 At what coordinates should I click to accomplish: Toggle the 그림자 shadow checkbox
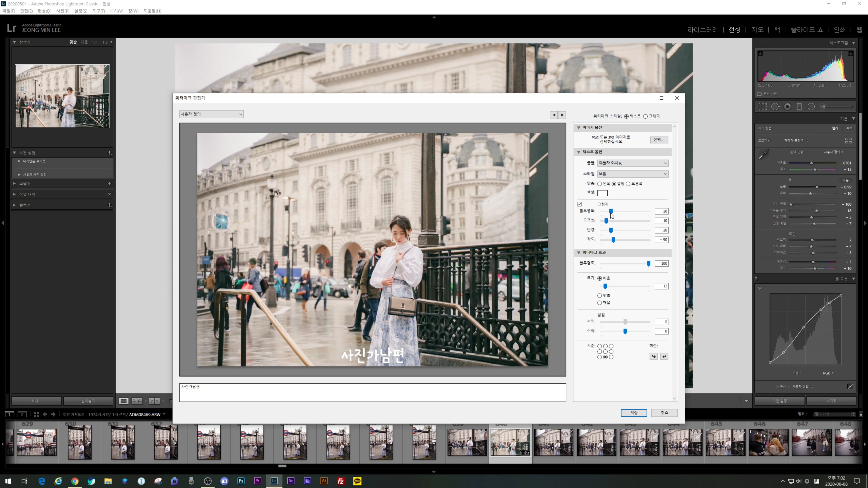[x=579, y=204]
